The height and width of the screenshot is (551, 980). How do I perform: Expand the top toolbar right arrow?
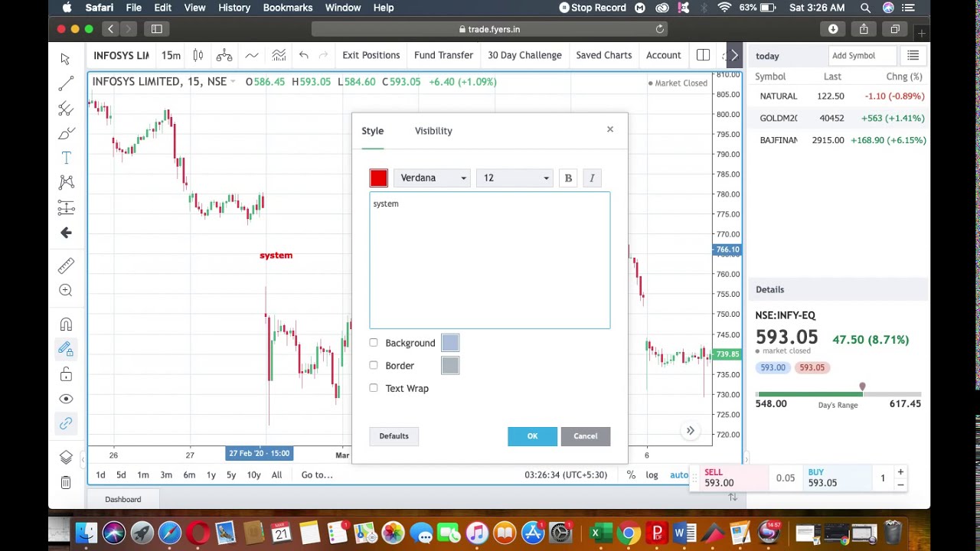pos(734,55)
